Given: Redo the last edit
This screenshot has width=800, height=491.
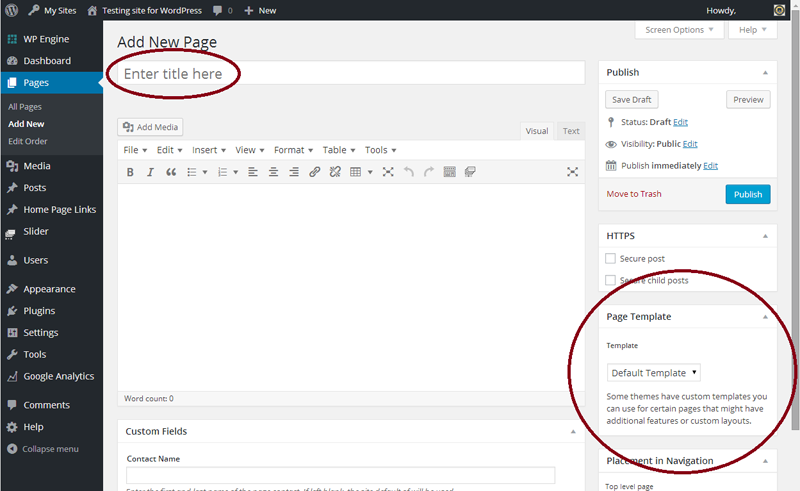Looking at the screenshot, I should pyautogui.click(x=429, y=172).
